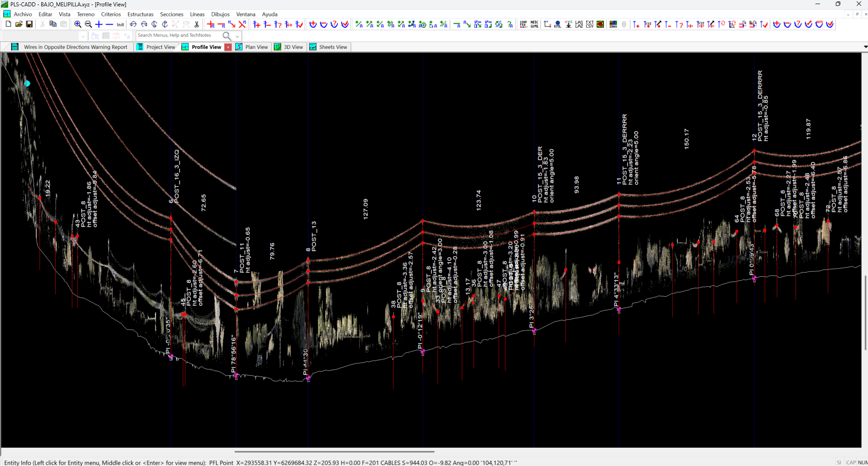Click the vertical scrollbar at right edge

tap(866, 313)
